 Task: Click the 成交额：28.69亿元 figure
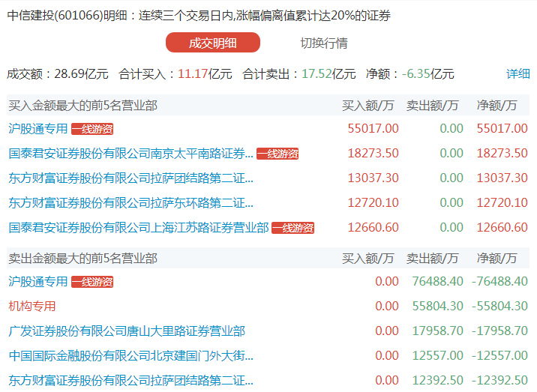coord(58,74)
